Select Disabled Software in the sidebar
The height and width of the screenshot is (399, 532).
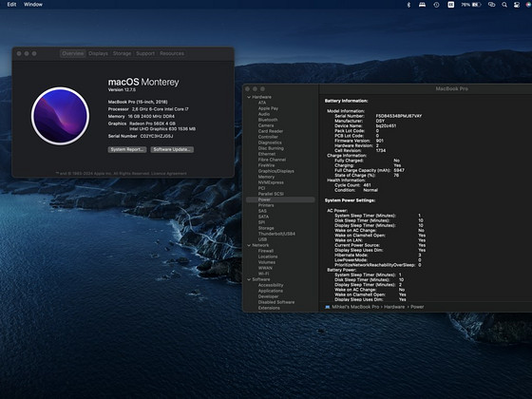[276, 302]
